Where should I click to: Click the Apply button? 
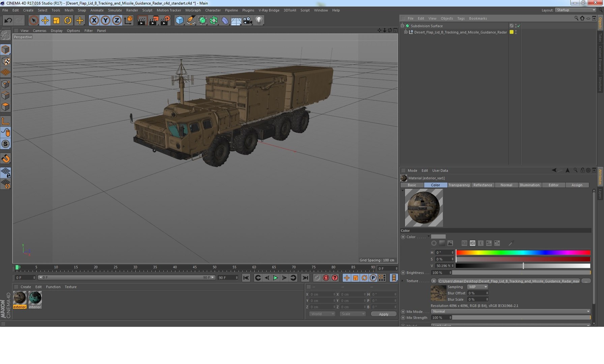coord(383,314)
